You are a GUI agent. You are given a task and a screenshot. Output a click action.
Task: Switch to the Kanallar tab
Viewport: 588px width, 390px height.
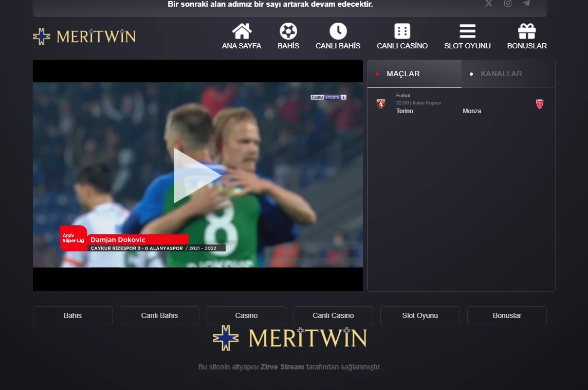[x=508, y=74]
